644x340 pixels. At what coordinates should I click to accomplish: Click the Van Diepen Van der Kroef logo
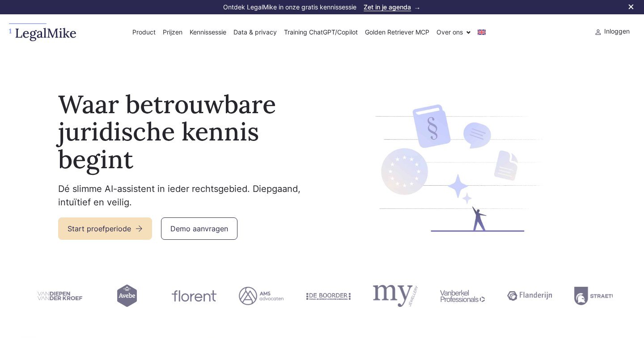60,296
